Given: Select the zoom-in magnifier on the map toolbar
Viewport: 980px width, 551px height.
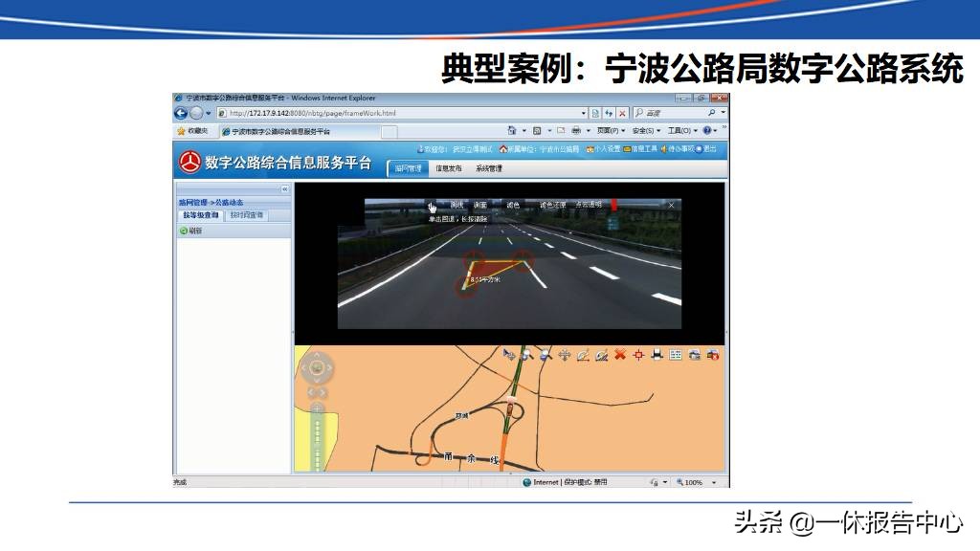Looking at the screenshot, I should [525, 354].
